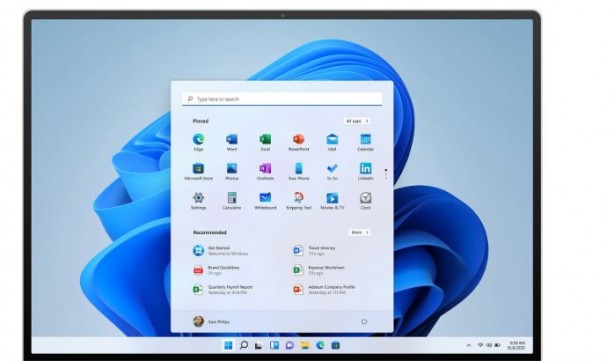Click the Start button on the taskbar
Screen dimensions: 614x361
(228, 345)
